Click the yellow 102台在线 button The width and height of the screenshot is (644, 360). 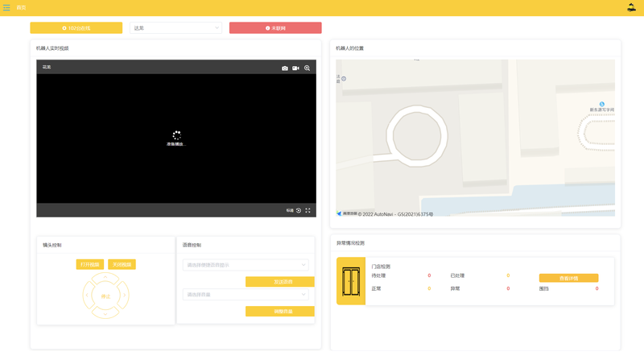coord(76,27)
